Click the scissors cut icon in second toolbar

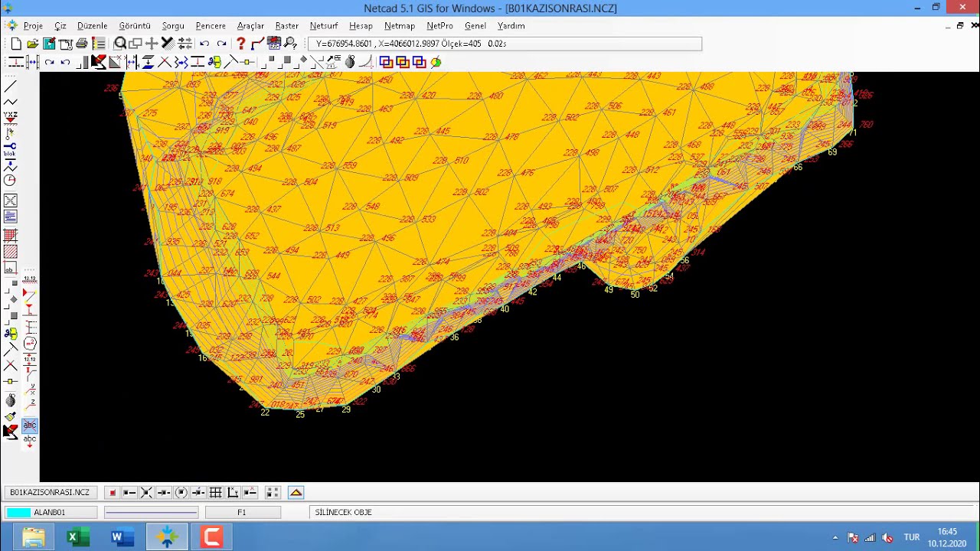click(215, 62)
